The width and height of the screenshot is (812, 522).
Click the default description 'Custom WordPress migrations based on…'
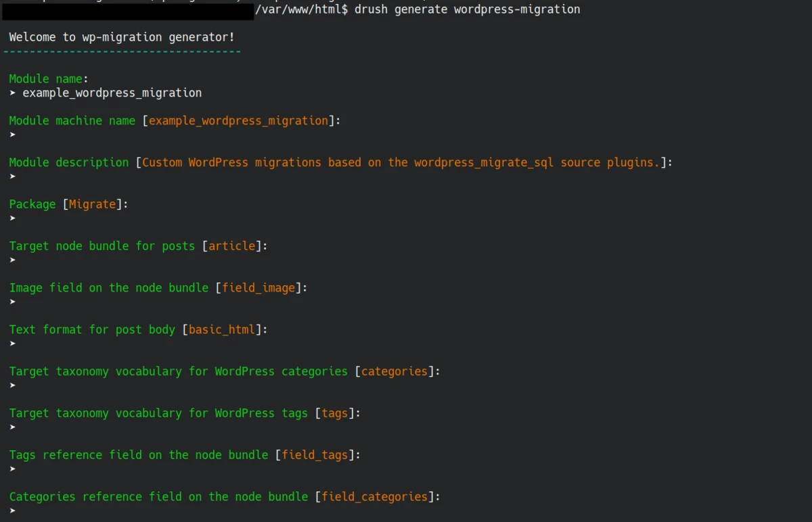(x=401, y=162)
